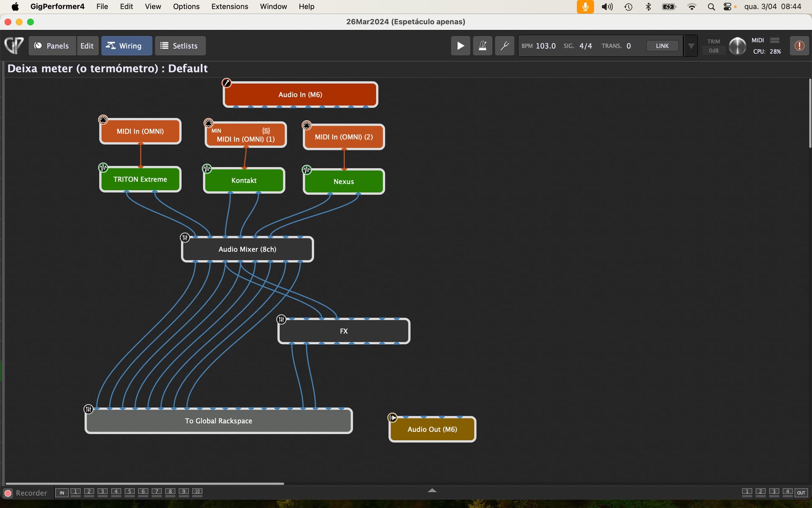The height and width of the screenshot is (508, 812).
Task: Click the vertical scrollbar at right edge
Action: (810, 113)
